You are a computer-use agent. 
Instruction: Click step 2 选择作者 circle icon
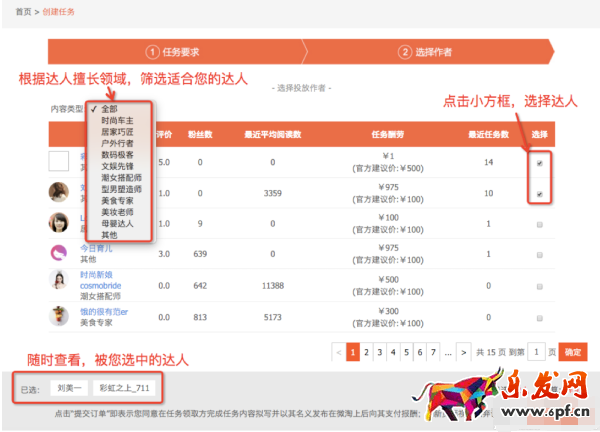coord(405,52)
